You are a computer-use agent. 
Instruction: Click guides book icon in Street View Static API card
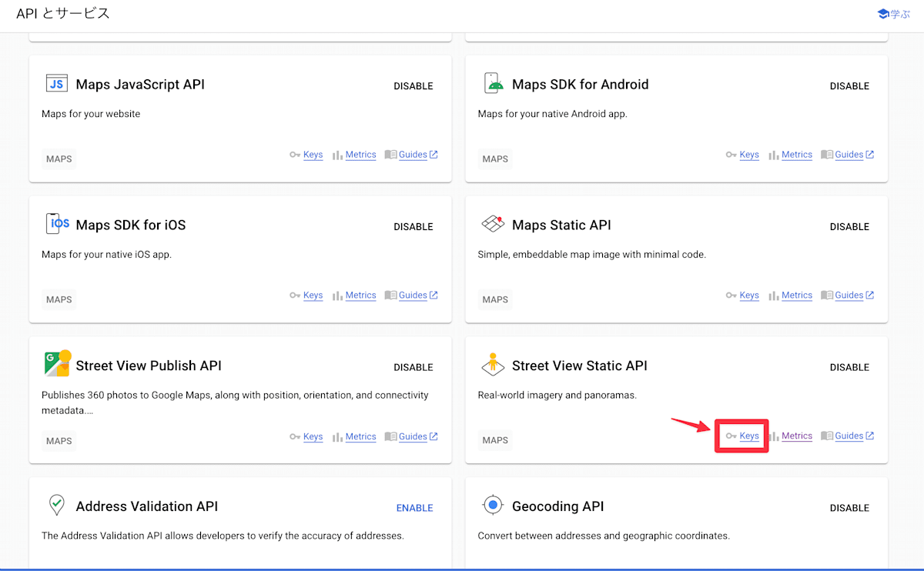tap(827, 436)
